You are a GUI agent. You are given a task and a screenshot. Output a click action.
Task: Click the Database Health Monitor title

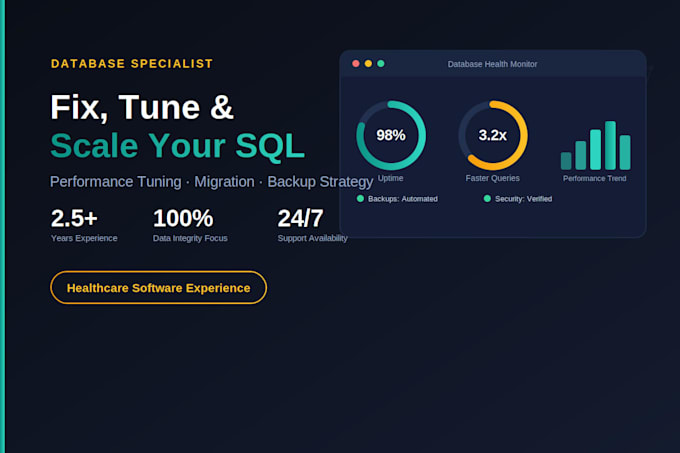click(492, 64)
